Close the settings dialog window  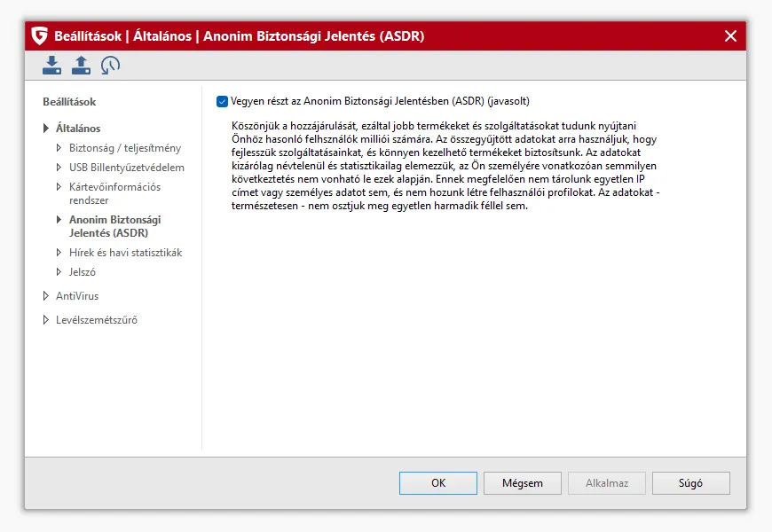click(730, 36)
